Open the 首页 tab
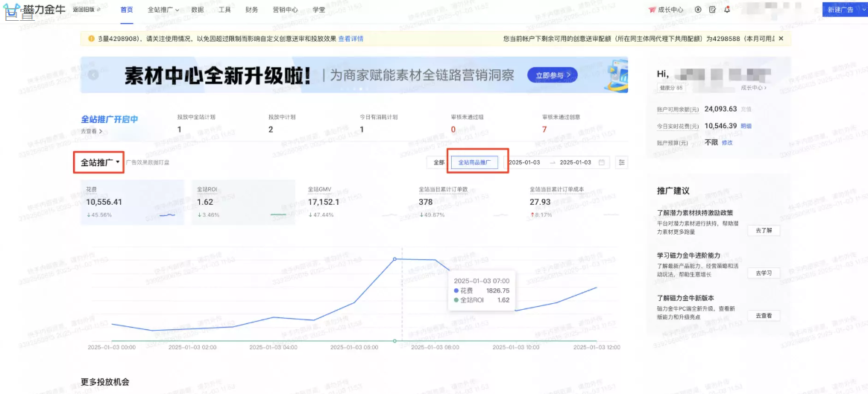868x394 pixels. (x=127, y=10)
